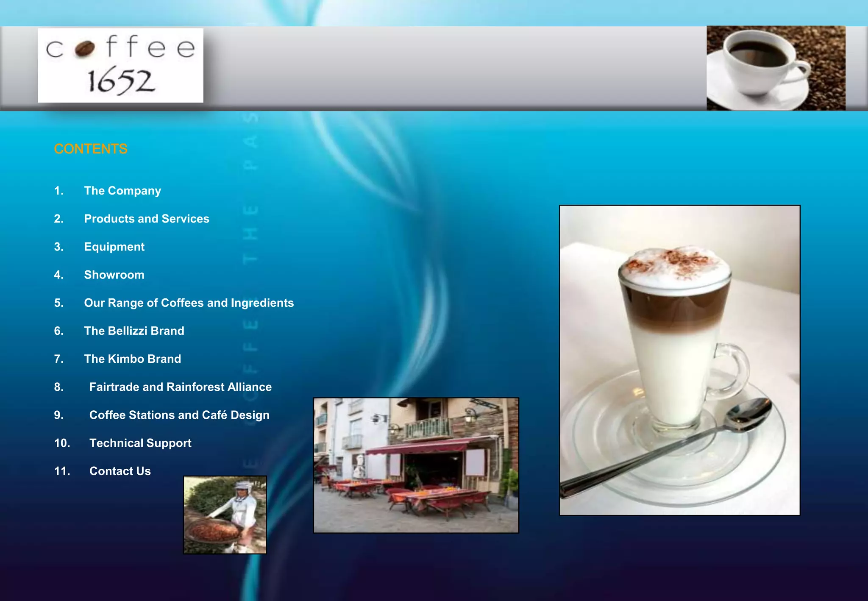Open the Showroom contents item
Viewport: 868px width, 601px height.
click(114, 275)
